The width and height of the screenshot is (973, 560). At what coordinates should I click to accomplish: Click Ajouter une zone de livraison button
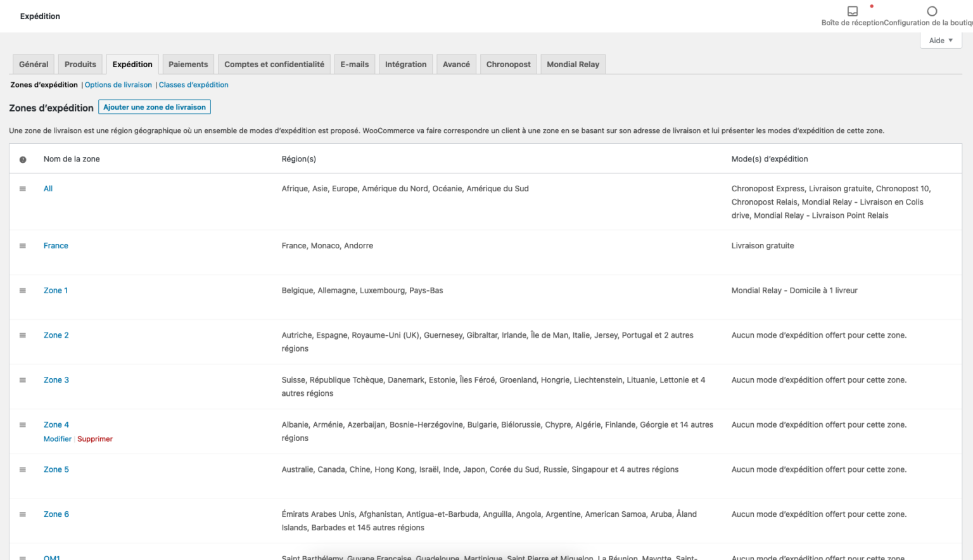[155, 107]
